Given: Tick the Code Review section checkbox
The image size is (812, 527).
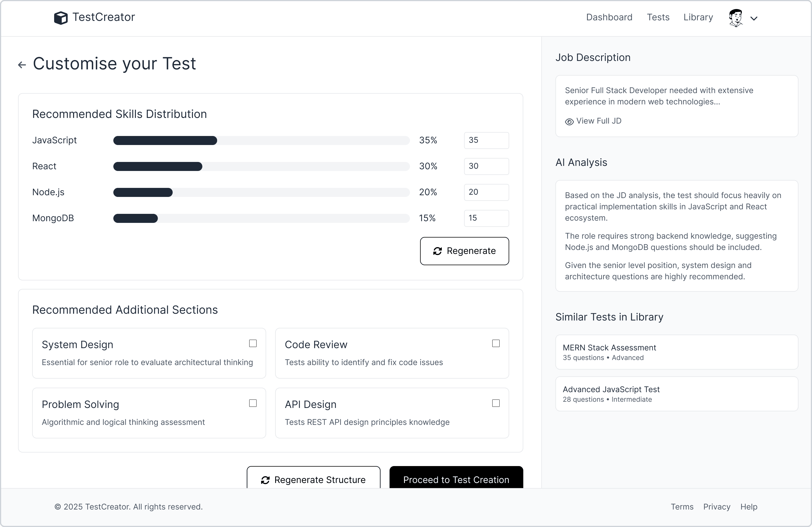Looking at the screenshot, I should 496,343.
